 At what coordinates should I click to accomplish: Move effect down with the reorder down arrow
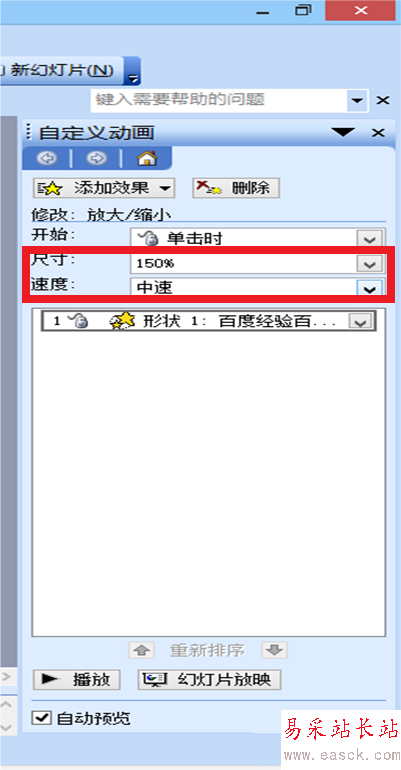(274, 650)
